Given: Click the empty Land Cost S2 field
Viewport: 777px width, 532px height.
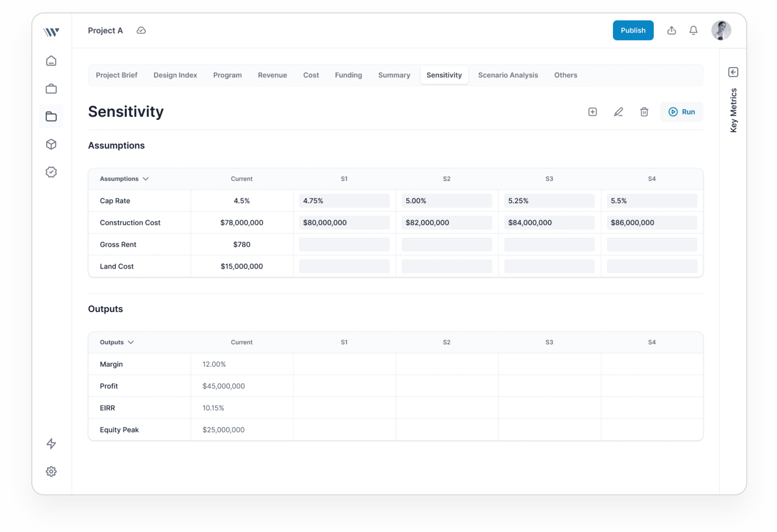Looking at the screenshot, I should tap(447, 266).
